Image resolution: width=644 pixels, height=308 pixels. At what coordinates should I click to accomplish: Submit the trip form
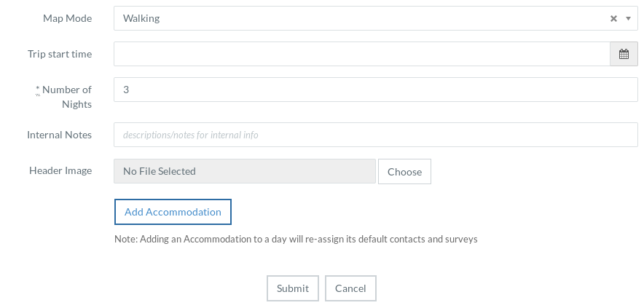point(293,288)
